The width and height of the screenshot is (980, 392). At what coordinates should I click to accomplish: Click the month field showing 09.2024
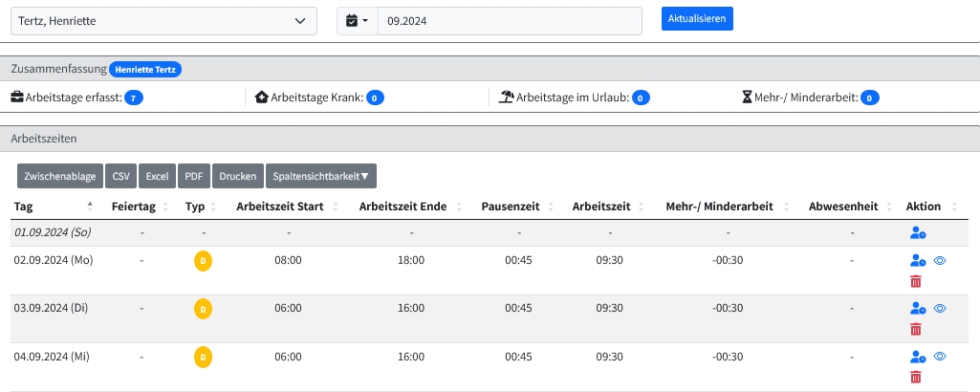coord(510,20)
